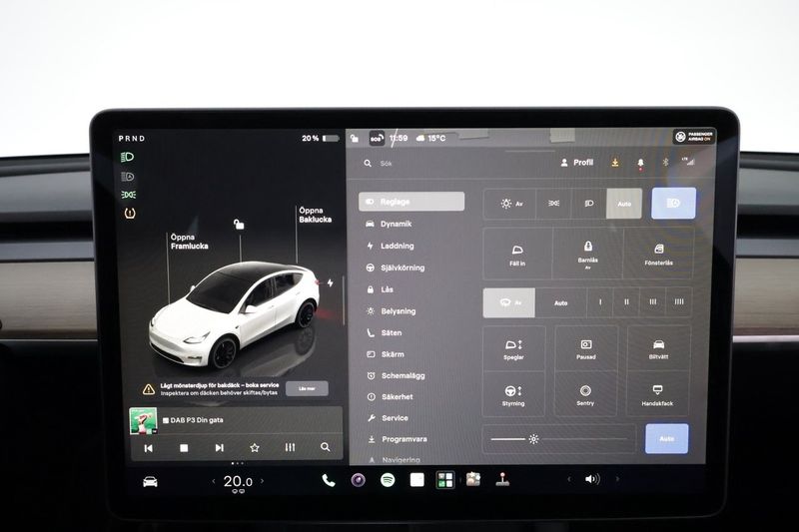Select parking lights option
The height and width of the screenshot is (532, 799).
point(554,204)
